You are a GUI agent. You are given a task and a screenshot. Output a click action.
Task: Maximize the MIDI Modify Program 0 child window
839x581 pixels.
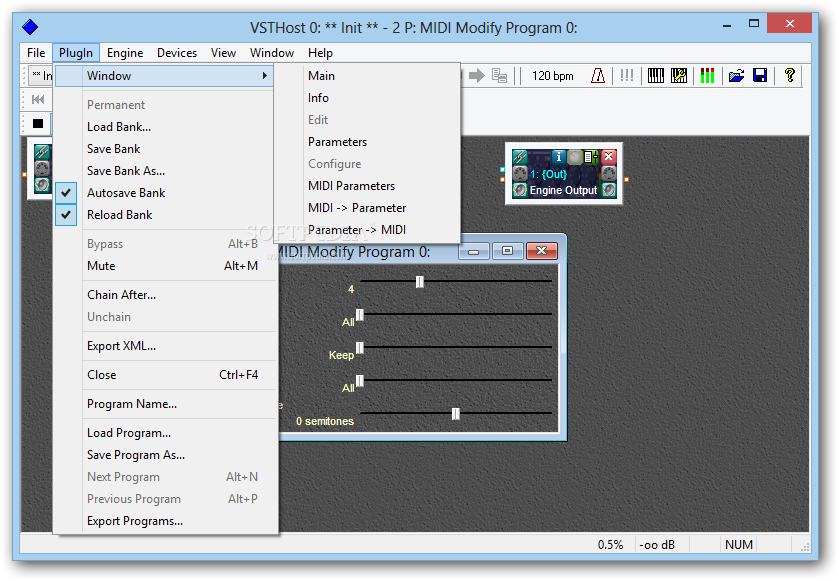pyautogui.click(x=507, y=251)
